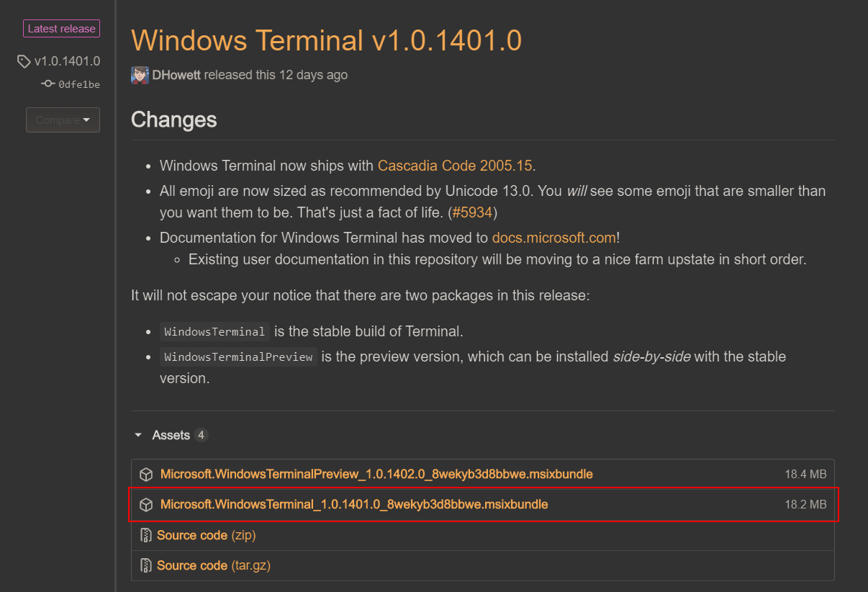The image size is (868, 592).
Task: Click the WindowsTerminalPreview code label
Action: [238, 356]
